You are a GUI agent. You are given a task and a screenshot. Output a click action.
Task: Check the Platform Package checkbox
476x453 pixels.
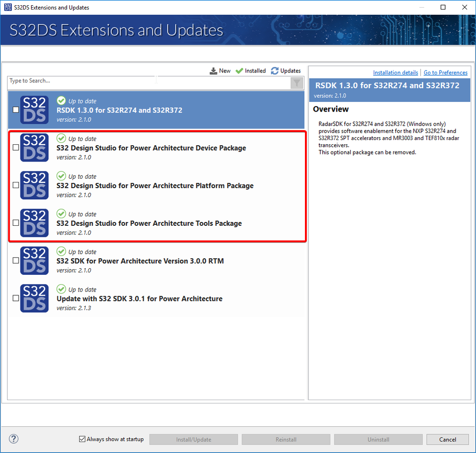tap(16, 185)
